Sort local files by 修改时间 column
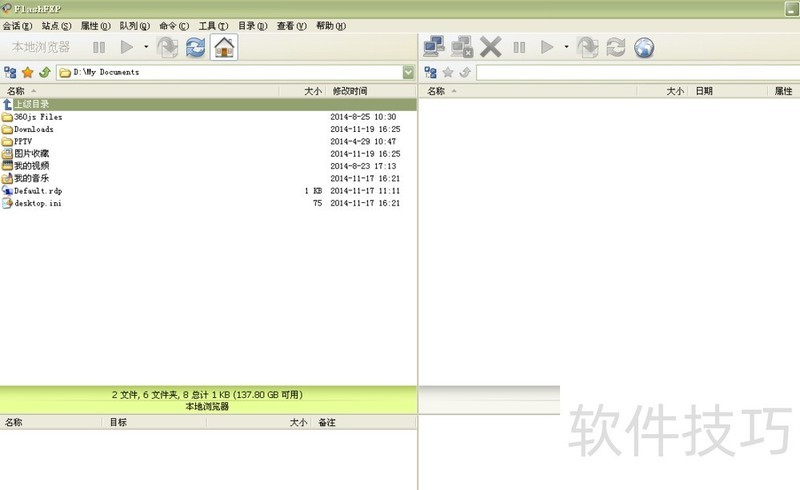Viewport: 800px width, 490px height. point(371,91)
